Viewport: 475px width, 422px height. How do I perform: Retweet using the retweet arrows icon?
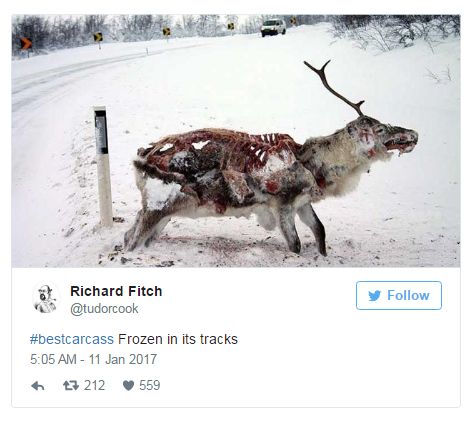click(71, 386)
